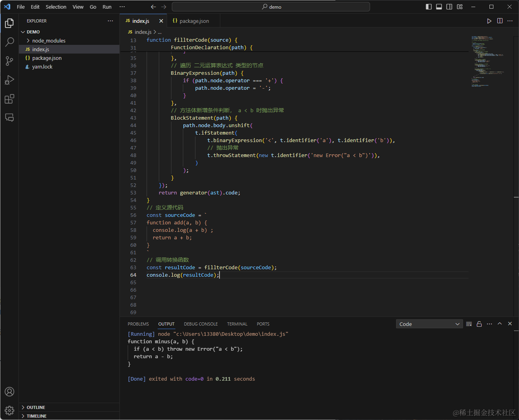Screen dimensions: 519x420
Task: Click the BlockStatement(path) code on line 43
Action: pos(204,118)
